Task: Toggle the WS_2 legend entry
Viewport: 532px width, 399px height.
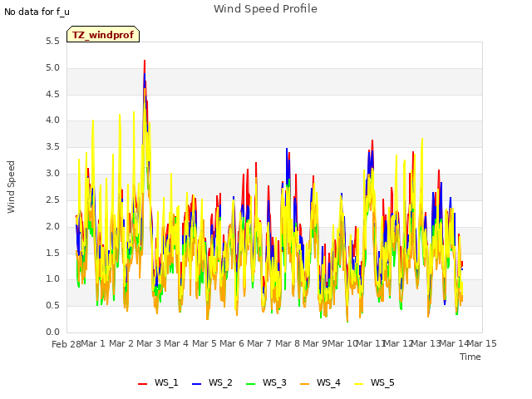Action: (212, 382)
